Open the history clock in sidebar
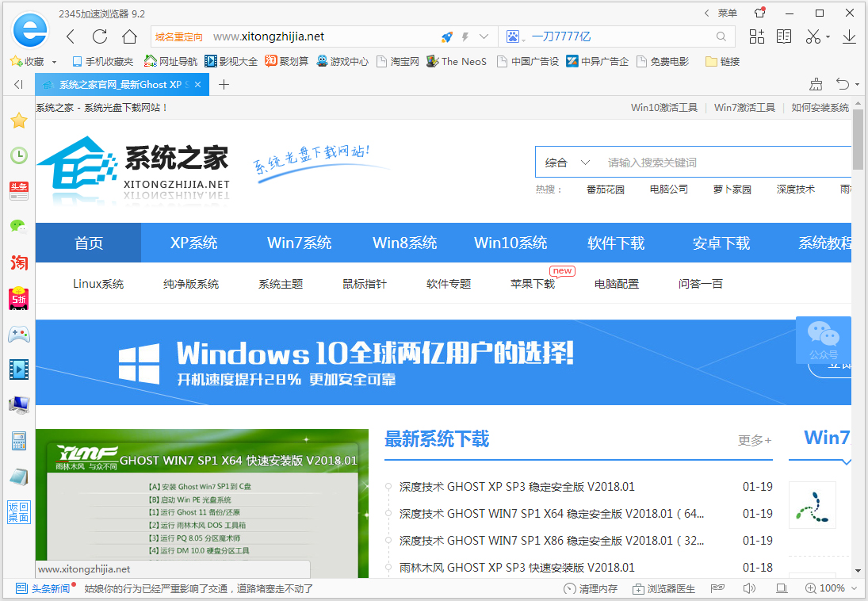868x601 pixels. coord(19,155)
